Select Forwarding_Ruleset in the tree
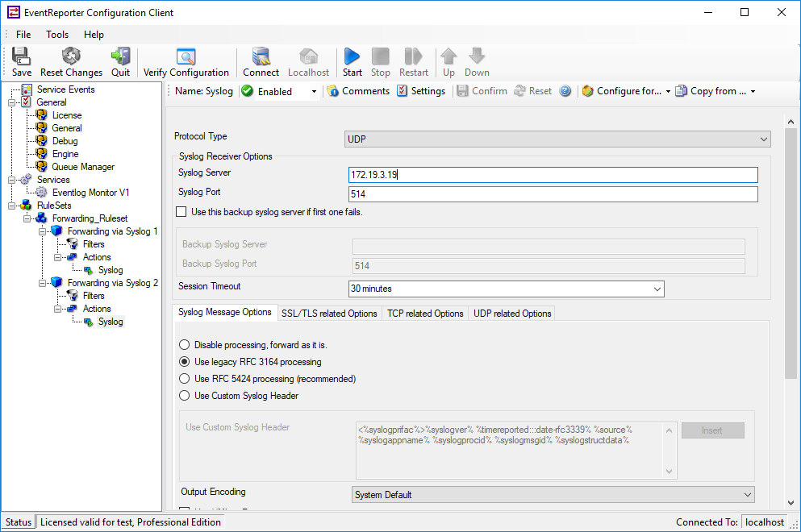The width and height of the screenshot is (801, 532). point(90,218)
